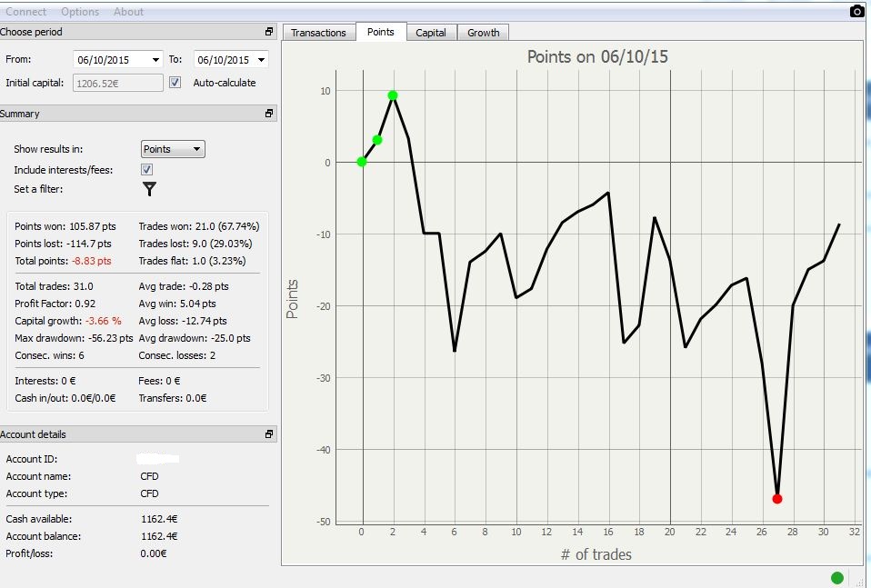Open the Options menu

[80, 12]
